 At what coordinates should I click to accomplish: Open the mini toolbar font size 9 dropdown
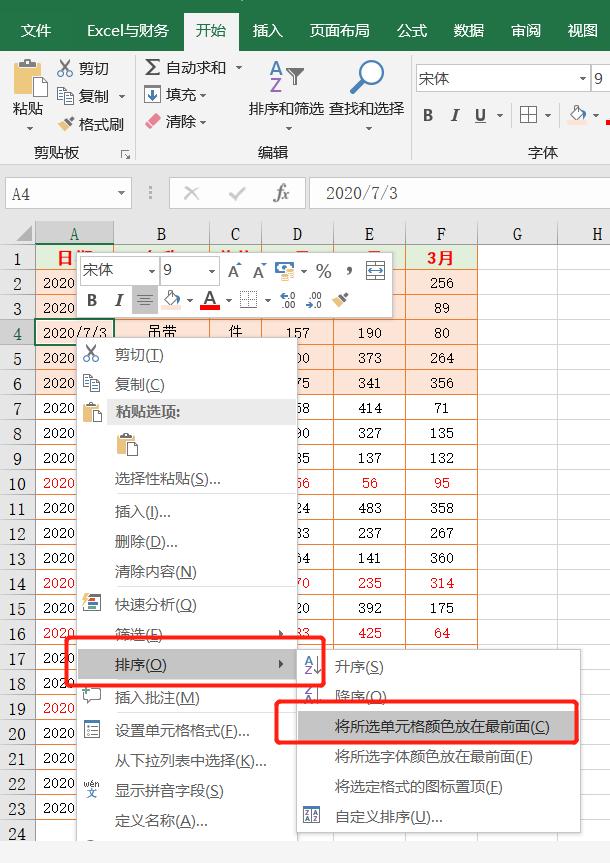[211, 271]
